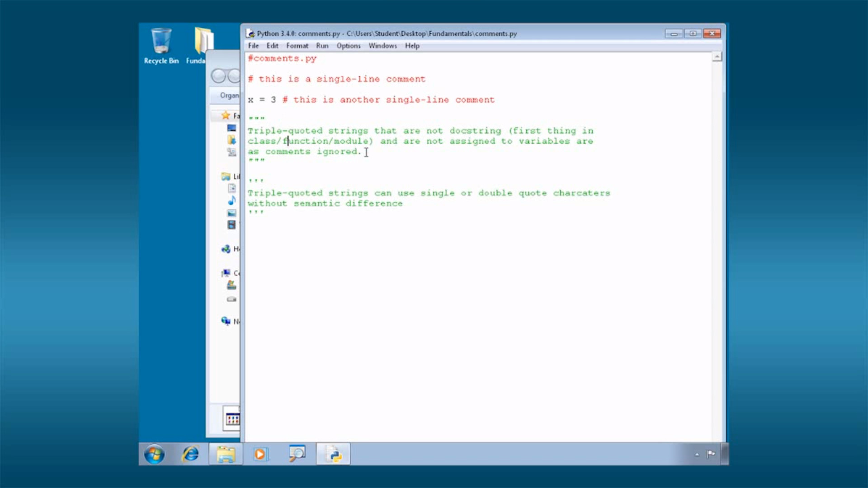Open Windows Explorer from the taskbar
This screenshot has height=488, width=868.
tap(226, 454)
